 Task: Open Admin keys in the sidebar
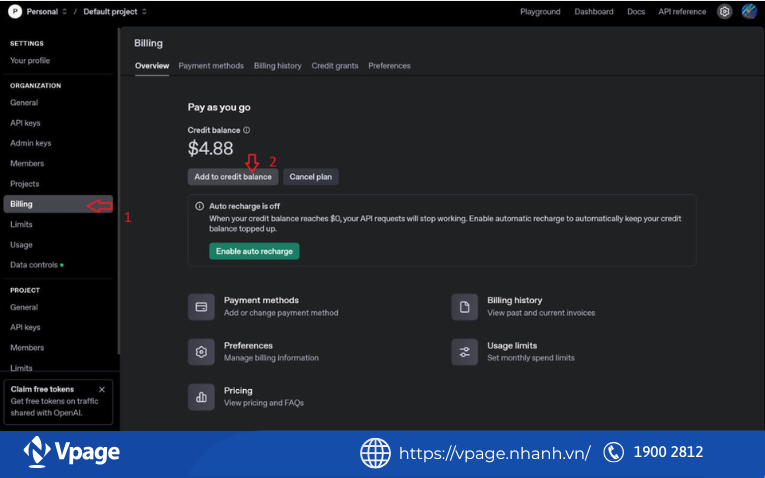[30, 143]
